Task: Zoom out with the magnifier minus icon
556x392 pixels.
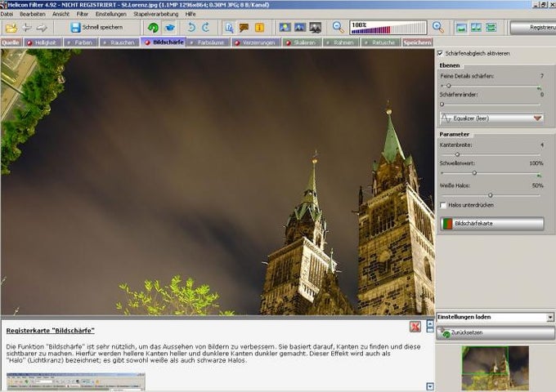Action: (339, 27)
